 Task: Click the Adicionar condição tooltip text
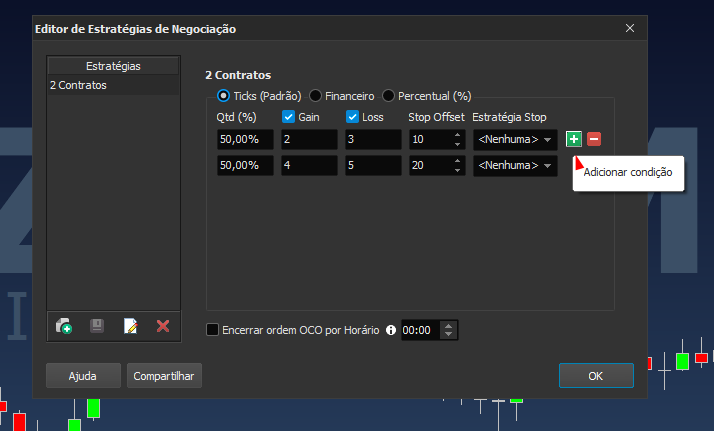(x=628, y=172)
